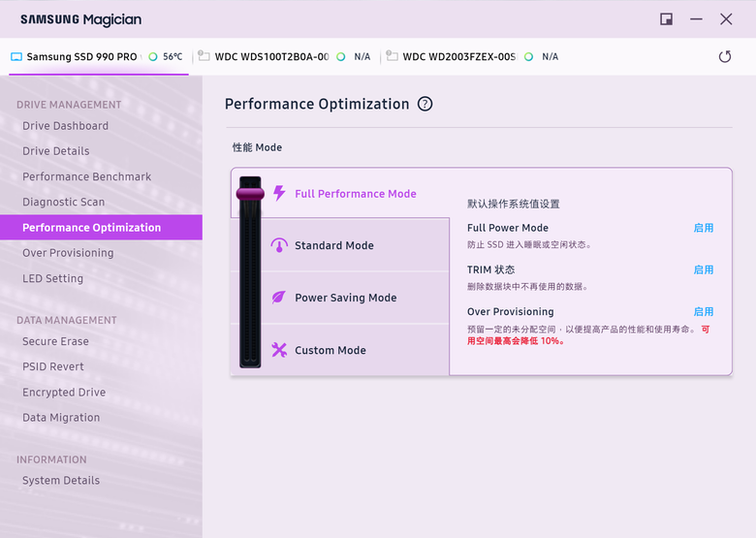Click the 性能 Mode label
Image resolution: width=756 pixels, height=538 pixels.
pos(257,147)
